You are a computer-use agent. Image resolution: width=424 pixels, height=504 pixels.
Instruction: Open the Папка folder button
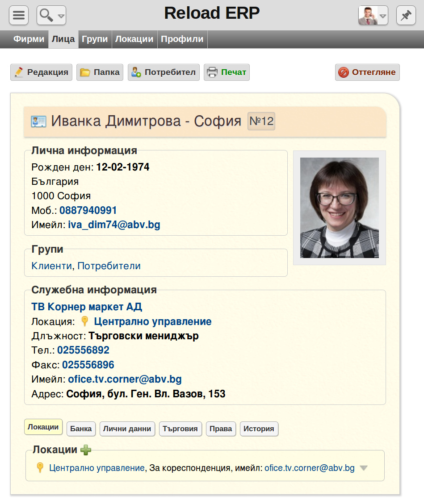click(x=100, y=72)
